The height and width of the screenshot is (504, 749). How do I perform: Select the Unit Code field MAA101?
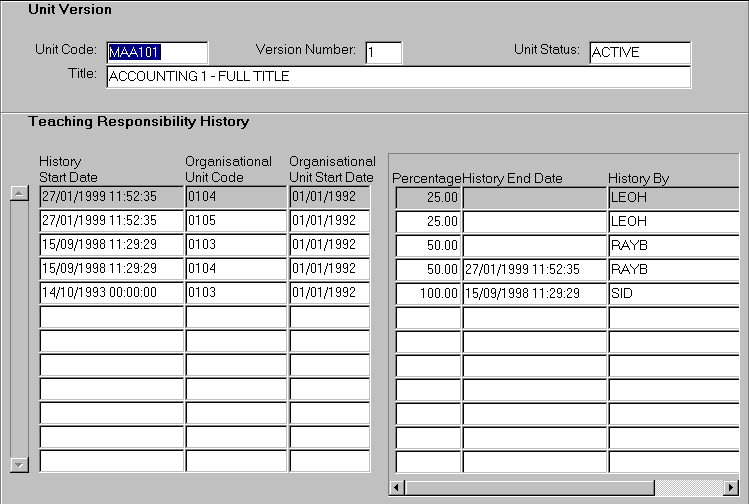coord(156,52)
